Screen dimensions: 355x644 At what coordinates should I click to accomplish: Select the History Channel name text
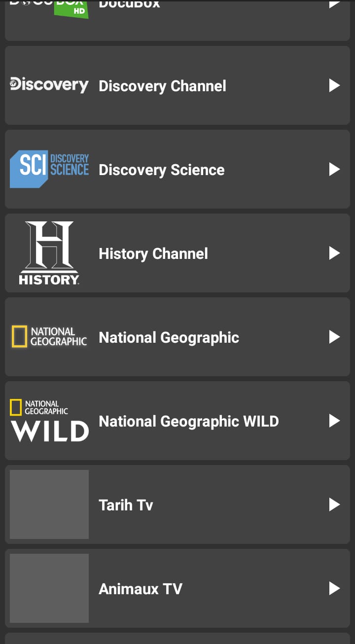153,253
